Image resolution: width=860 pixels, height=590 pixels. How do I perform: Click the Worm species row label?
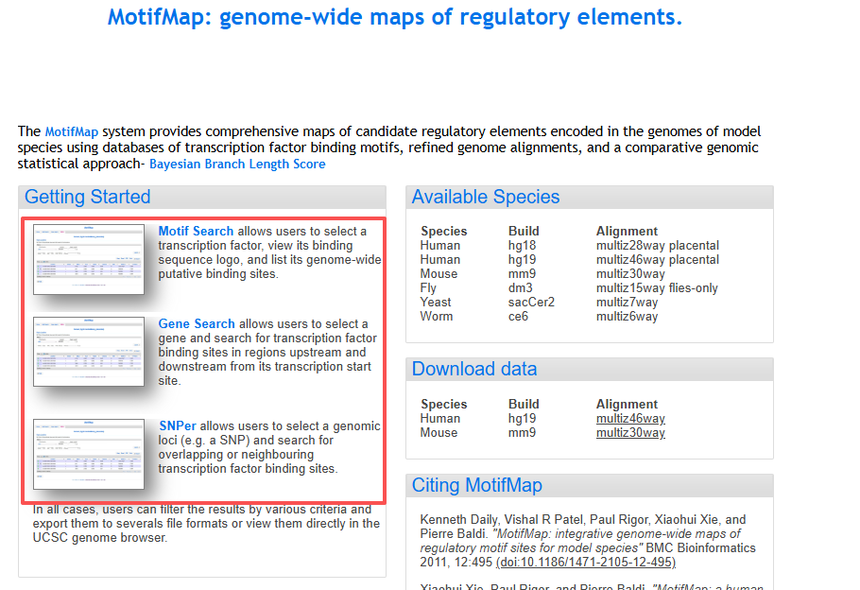pyautogui.click(x=437, y=317)
